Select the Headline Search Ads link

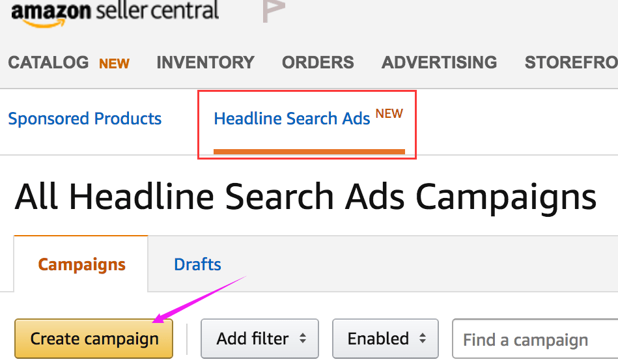(292, 119)
